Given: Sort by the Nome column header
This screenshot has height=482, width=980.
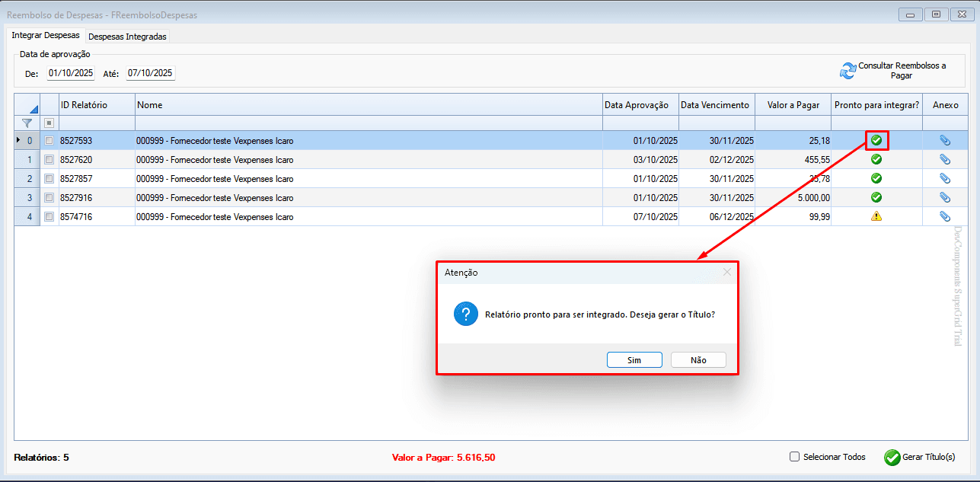Looking at the screenshot, I should 369,105.
